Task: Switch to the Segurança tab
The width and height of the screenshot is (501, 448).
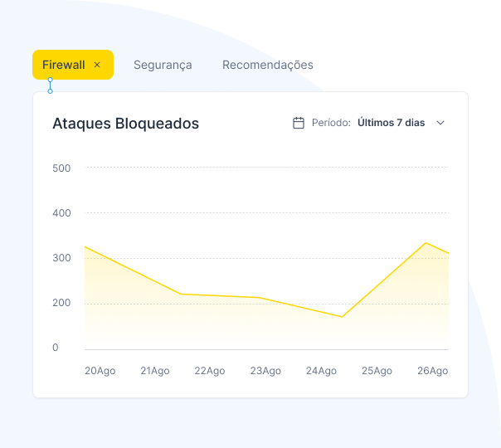Action: 163,65
